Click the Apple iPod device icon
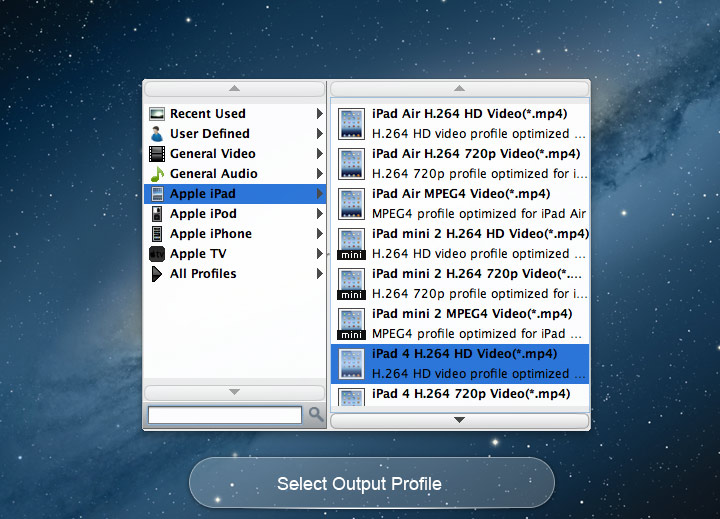The image size is (720, 519). pos(157,214)
